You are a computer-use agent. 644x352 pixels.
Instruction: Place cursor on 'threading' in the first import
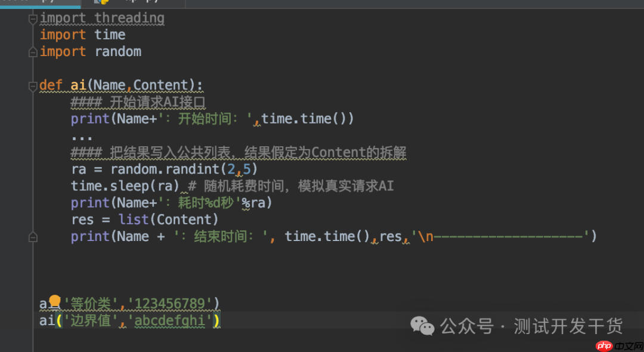(129, 18)
